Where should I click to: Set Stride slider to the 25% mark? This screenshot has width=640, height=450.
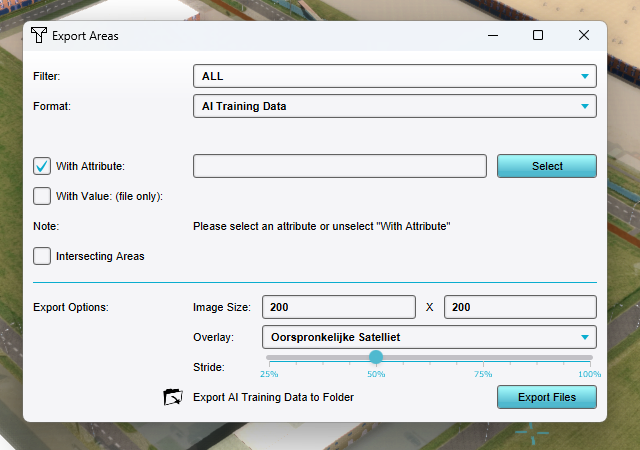pos(269,357)
